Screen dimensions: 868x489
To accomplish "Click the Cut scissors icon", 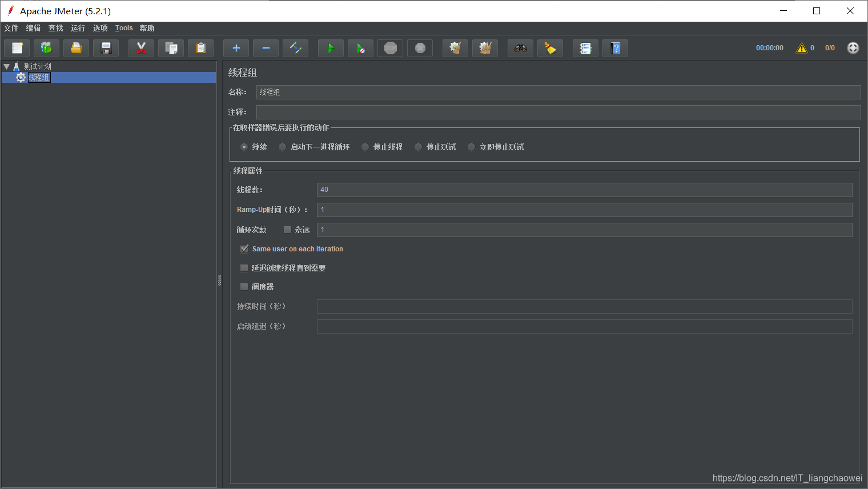I will pyautogui.click(x=141, y=48).
